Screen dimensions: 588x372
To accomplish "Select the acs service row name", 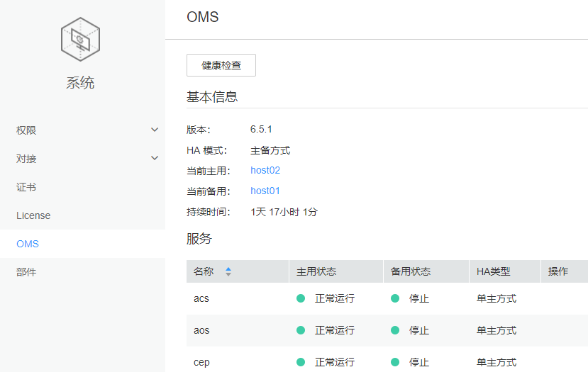I will coord(201,298).
